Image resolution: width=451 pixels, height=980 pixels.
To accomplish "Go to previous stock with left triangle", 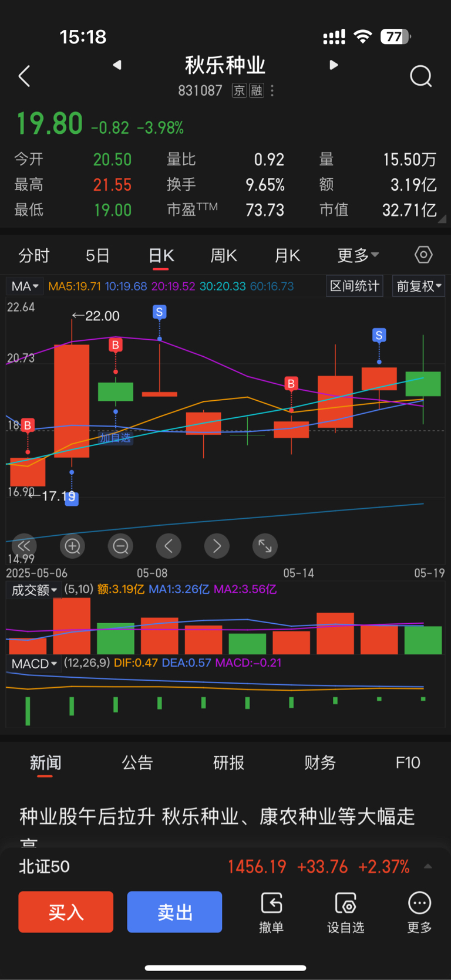I will pyautogui.click(x=117, y=65).
